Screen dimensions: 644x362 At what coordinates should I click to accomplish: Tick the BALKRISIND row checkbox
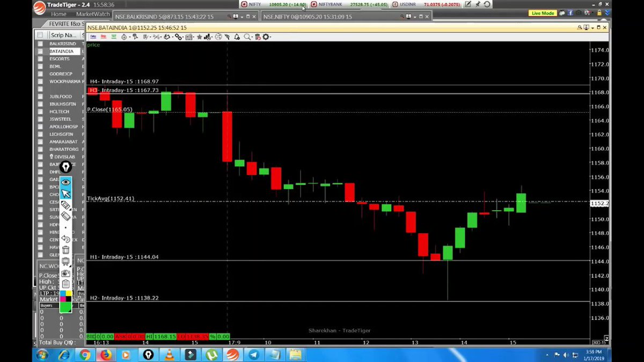point(40,44)
